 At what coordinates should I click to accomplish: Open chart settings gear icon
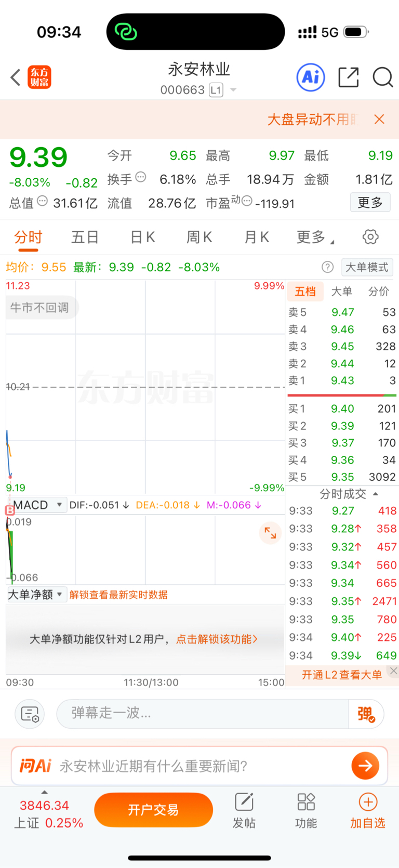(x=370, y=237)
